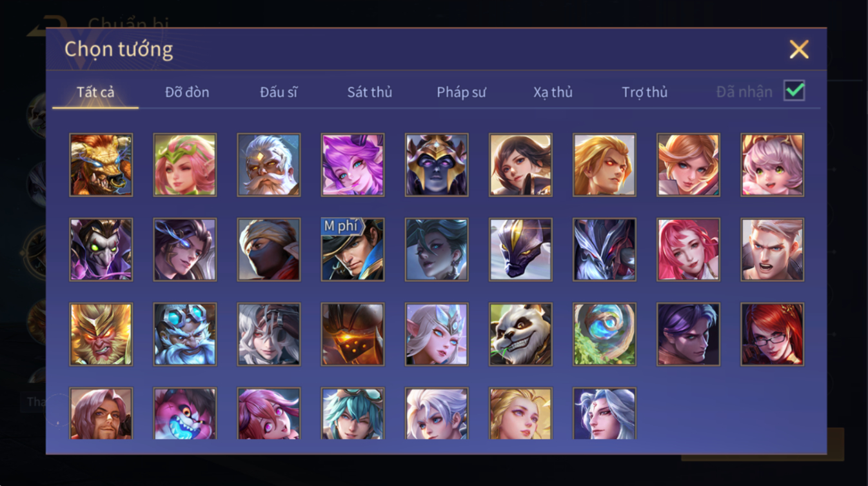Switch to the Sát thủ tab
Image resolution: width=868 pixels, height=486 pixels.
(x=370, y=92)
